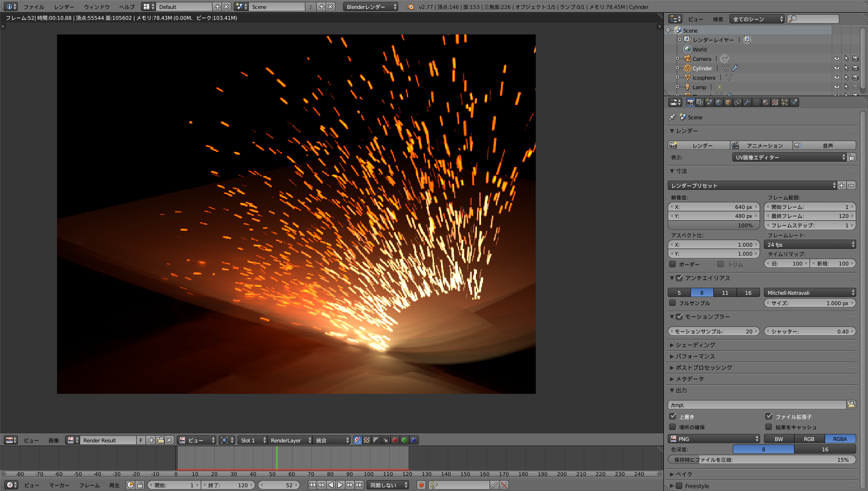868x491 pixels.
Task: Enable the Freestyle checkbox
Action: pos(680,486)
